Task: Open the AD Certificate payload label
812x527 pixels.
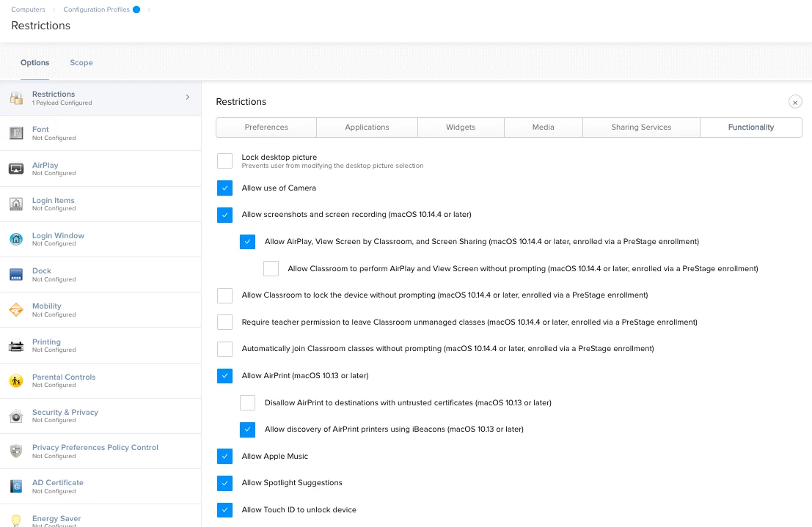Action: [57, 482]
